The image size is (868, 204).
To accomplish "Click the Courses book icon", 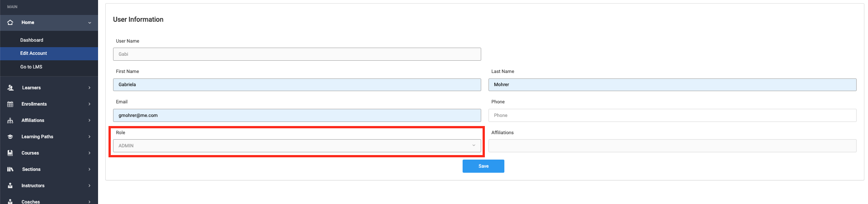I will click(10, 153).
